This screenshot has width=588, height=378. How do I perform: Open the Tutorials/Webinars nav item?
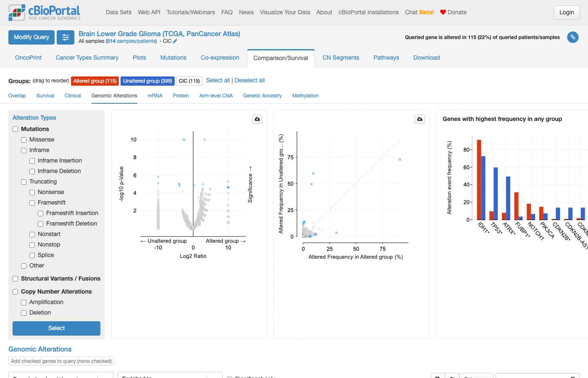191,12
